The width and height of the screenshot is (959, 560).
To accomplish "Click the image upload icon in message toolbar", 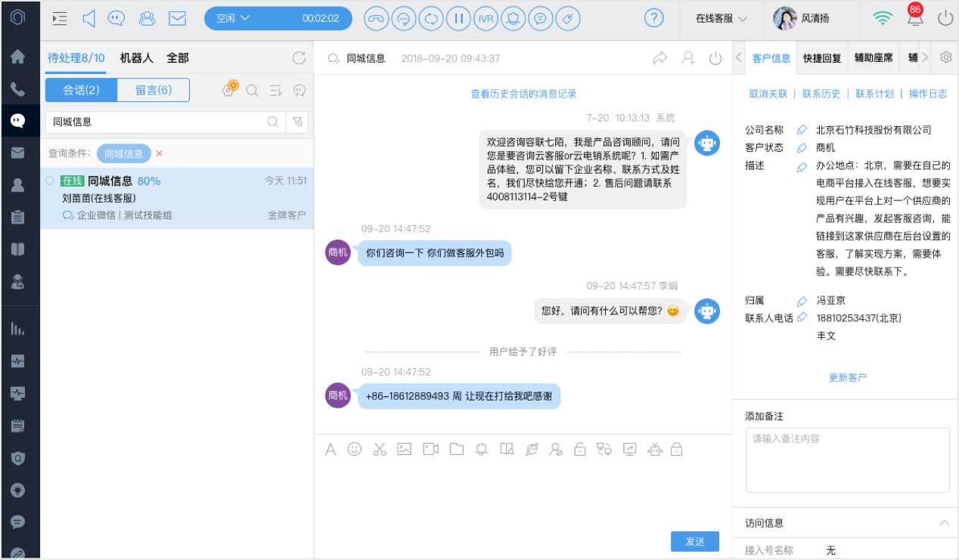I will [405, 449].
